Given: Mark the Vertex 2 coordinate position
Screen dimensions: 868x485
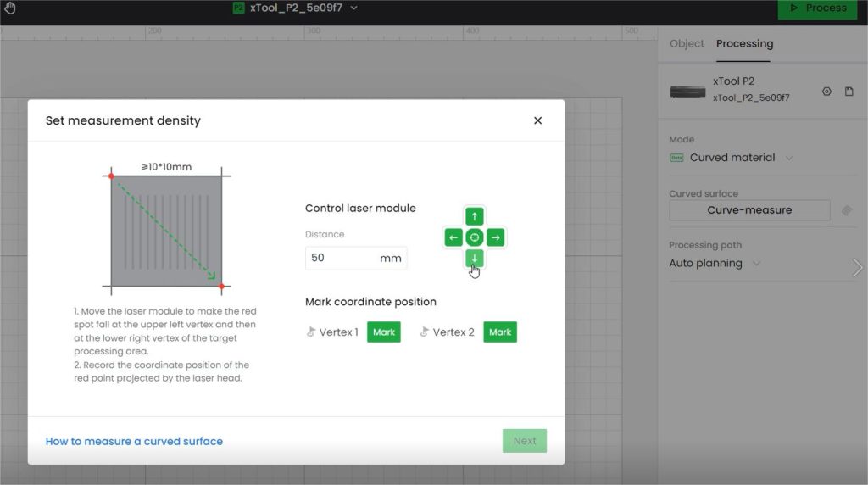Looking at the screenshot, I should point(500,332).
